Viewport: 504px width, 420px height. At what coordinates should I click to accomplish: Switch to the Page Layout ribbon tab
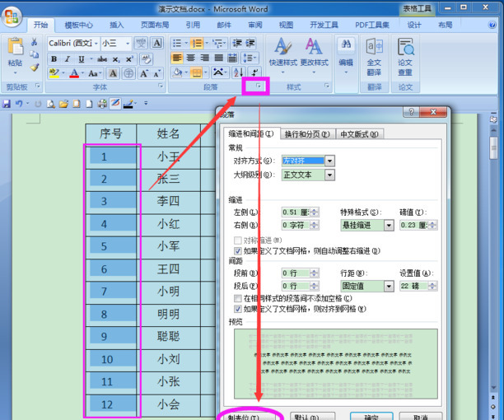[155, 25]
